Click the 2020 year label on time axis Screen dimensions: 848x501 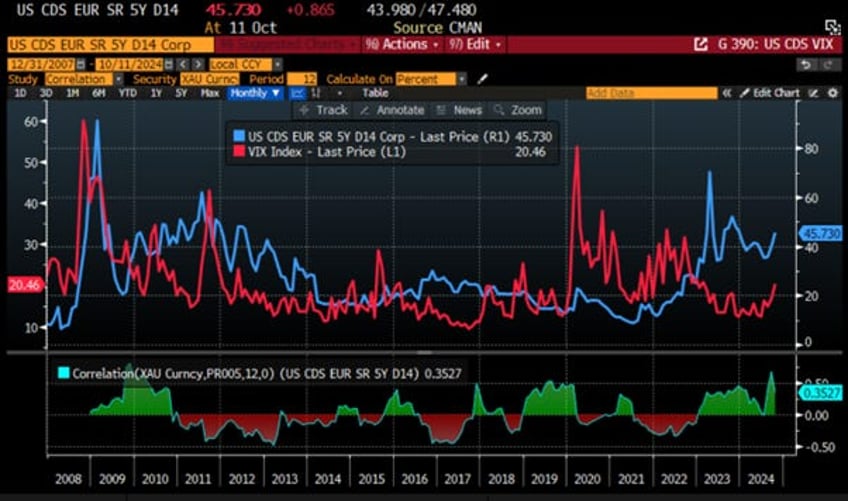(x=587, y=479)
